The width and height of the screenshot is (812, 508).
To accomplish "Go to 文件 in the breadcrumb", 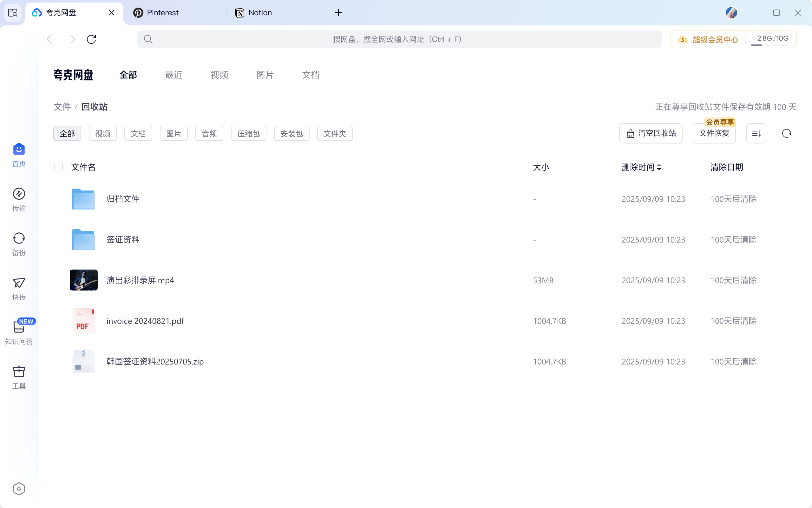I will (62, 107).
